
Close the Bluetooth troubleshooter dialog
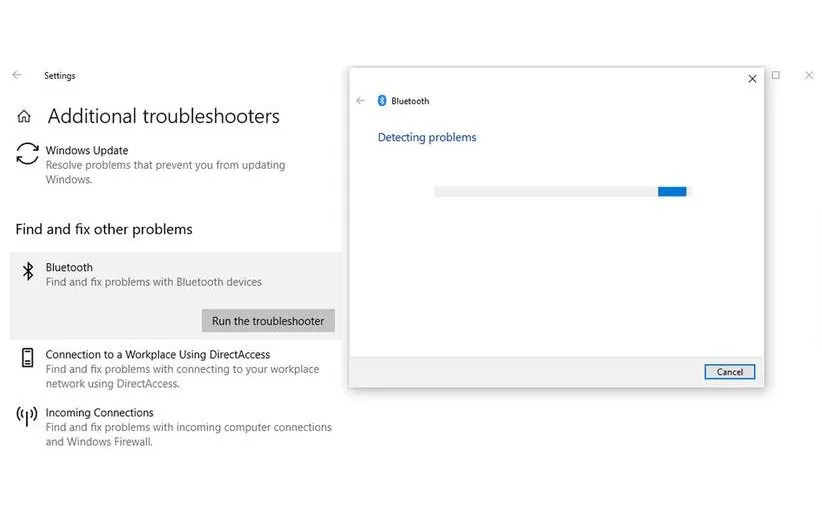(752, 79)
